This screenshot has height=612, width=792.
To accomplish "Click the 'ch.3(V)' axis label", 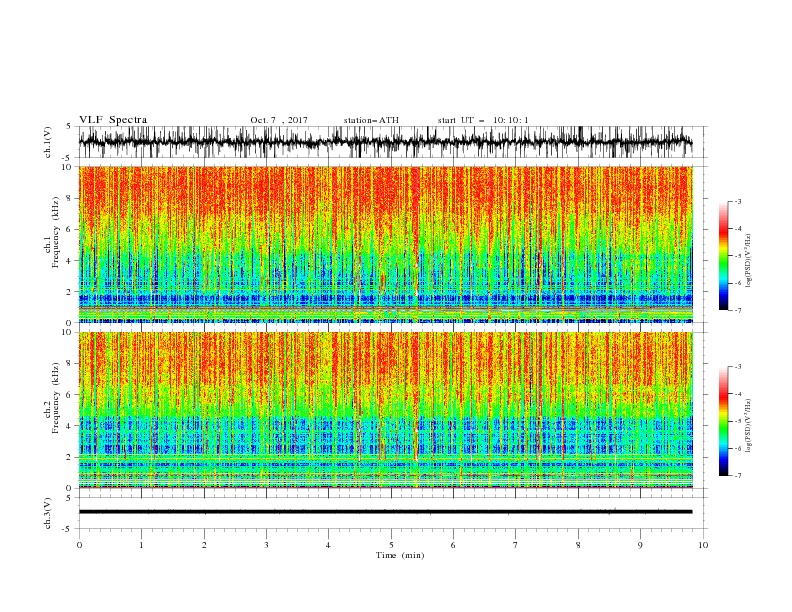I will click(48, 513).
